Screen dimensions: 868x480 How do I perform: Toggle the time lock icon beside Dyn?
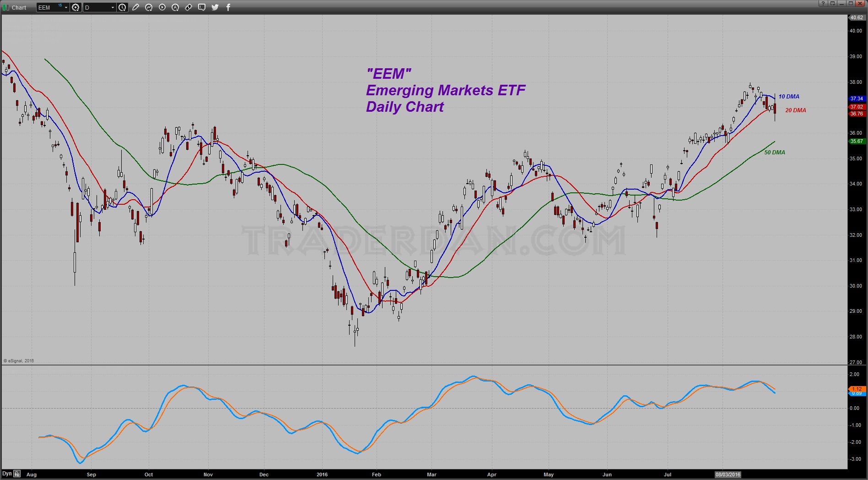pos(17,474)
